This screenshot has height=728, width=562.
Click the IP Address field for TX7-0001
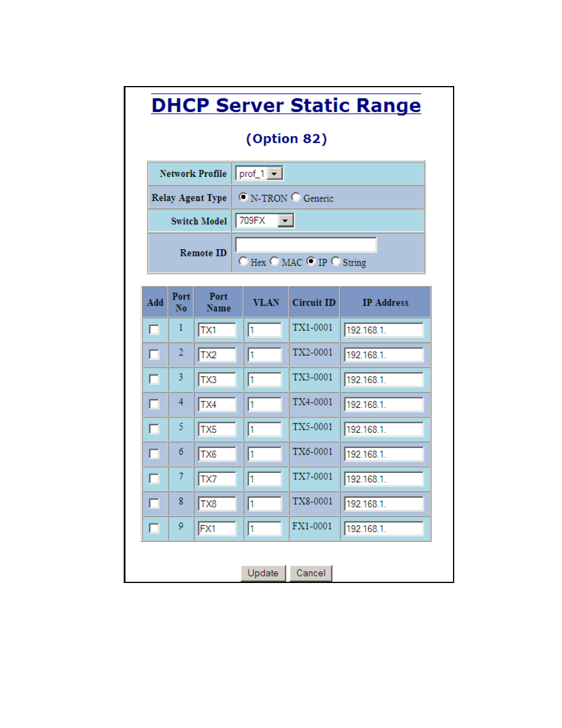pyautogui.click(x=384, y=479)
